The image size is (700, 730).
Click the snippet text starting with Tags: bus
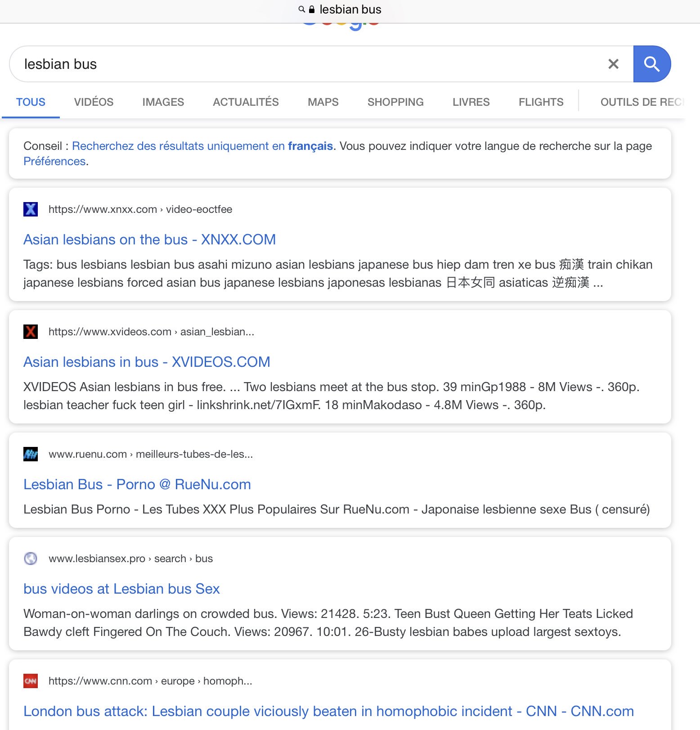click(338, 273)
